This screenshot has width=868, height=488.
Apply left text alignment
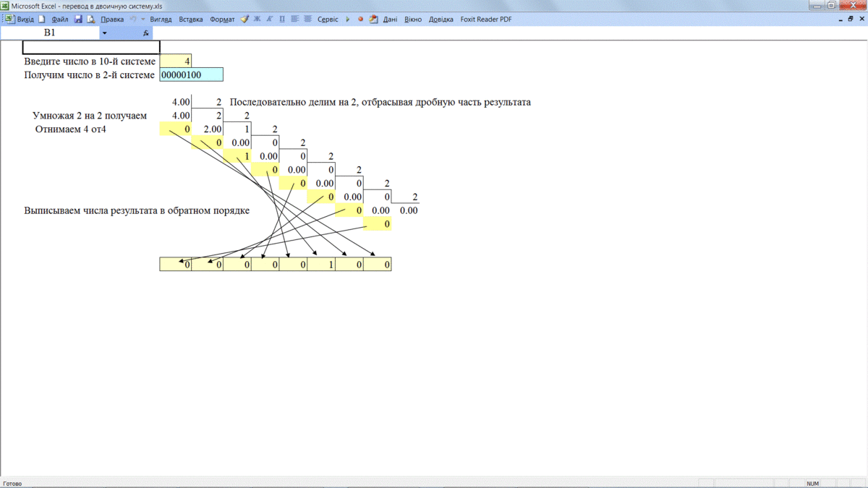(295, 20)
